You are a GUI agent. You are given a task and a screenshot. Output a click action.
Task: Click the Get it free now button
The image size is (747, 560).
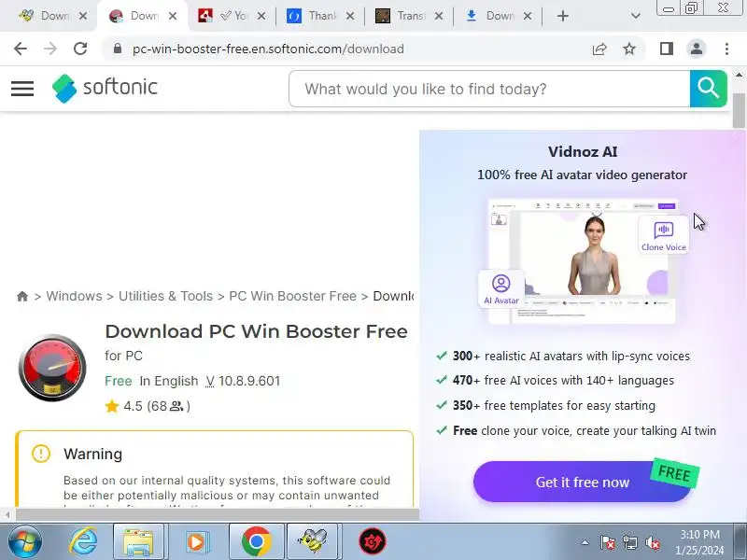pos(582,482)
